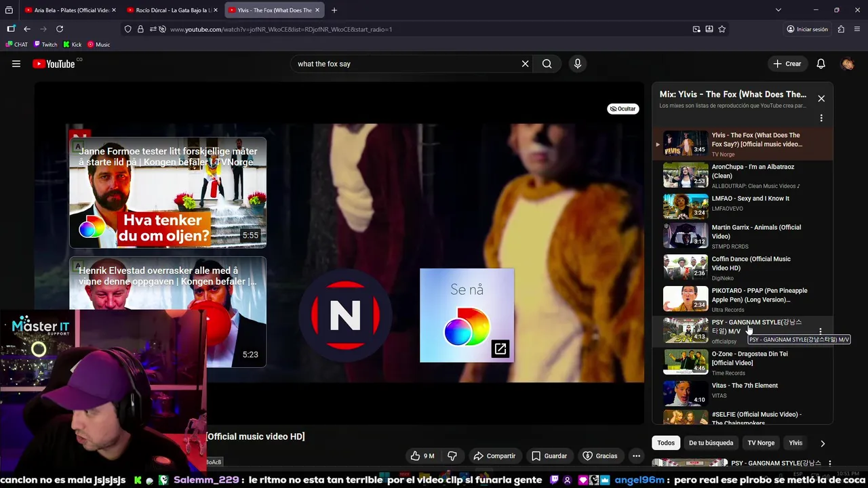This screenshot has width=868, height=488.
Task: Open the account avatar menu
Action: (848, 64)
